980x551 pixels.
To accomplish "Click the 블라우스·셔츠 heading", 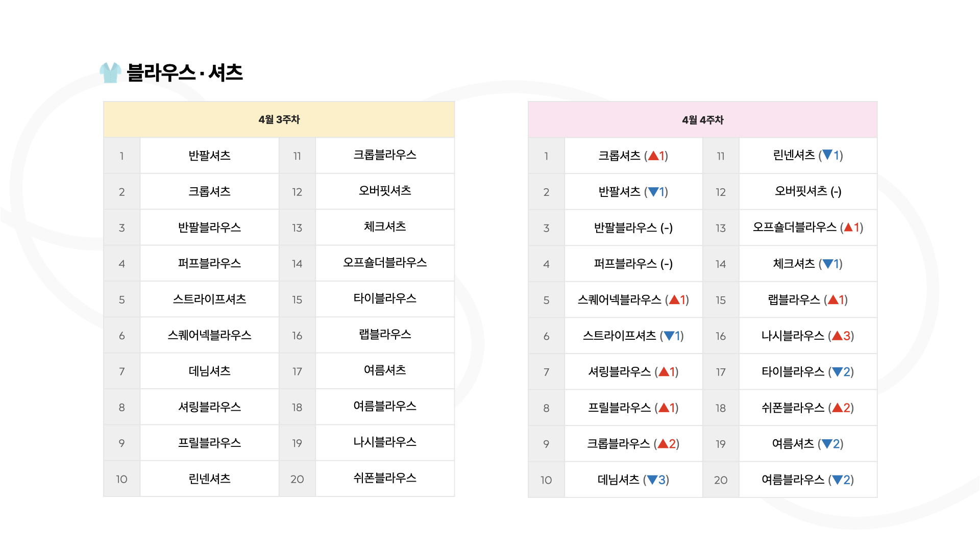I will click(x=185, y=72).
